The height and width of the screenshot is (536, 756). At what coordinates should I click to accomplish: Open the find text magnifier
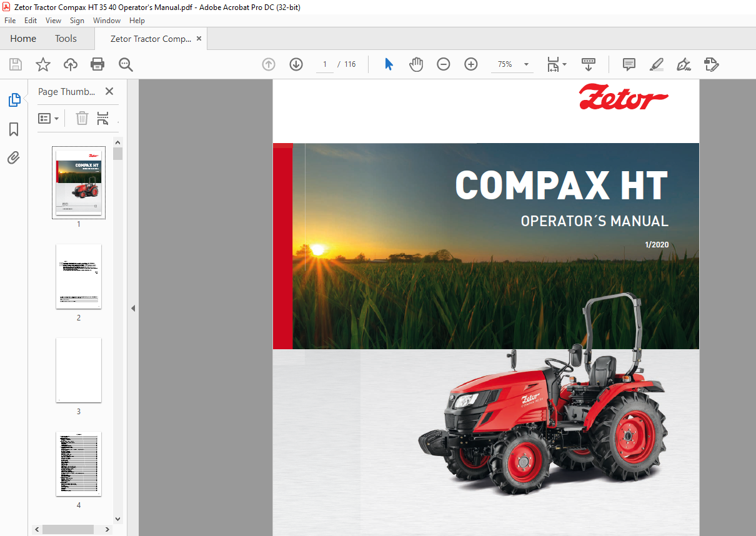[126, 64]
